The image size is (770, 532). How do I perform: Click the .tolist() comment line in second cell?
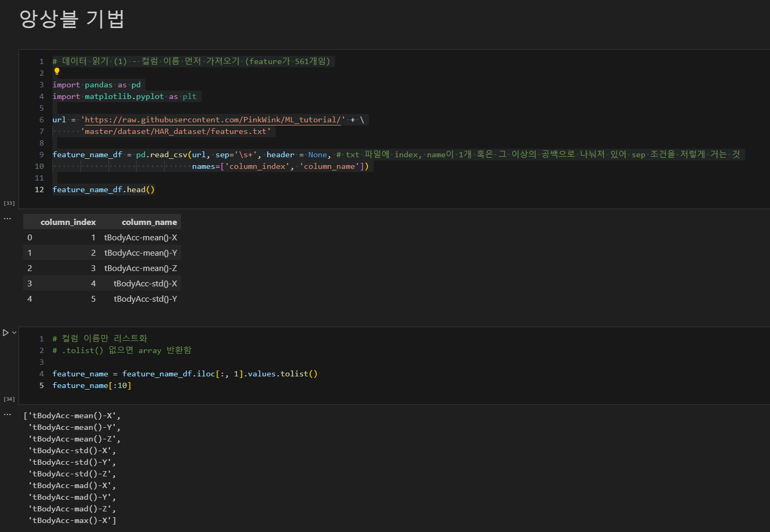(122, 350)
